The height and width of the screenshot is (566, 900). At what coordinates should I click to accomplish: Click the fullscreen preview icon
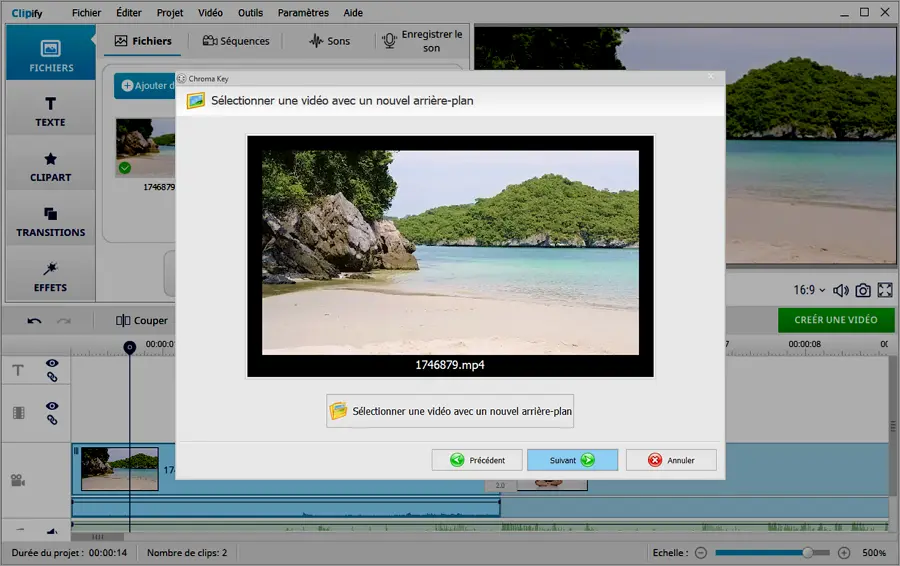coord(885,290)
